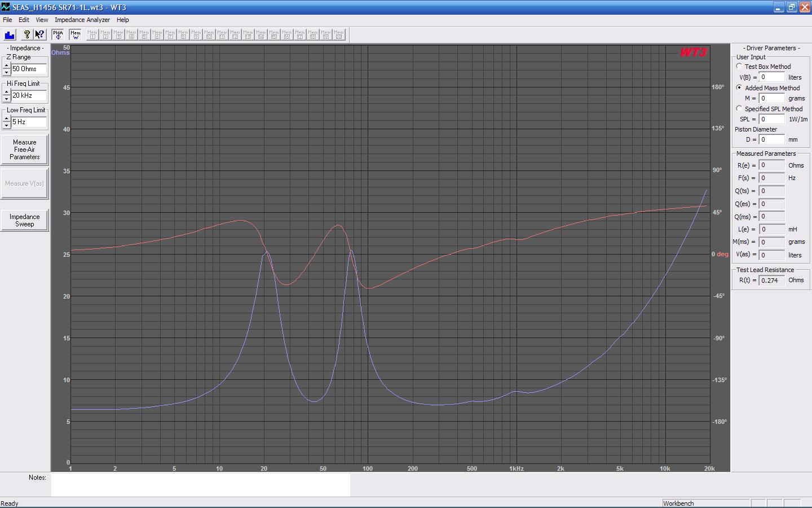Select memory slot Mem 18
This screenshot has width=812, height=508.
click(313, 34)
